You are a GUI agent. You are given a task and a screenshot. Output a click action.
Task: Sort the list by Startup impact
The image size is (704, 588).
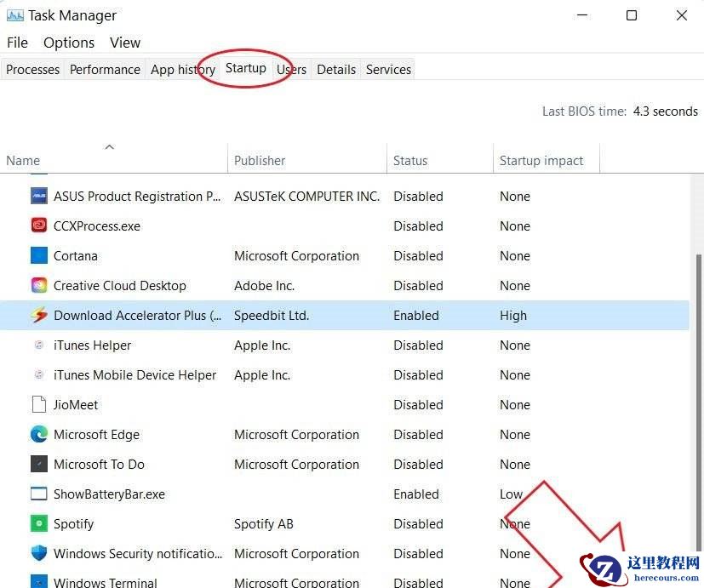tap(541, 160)
